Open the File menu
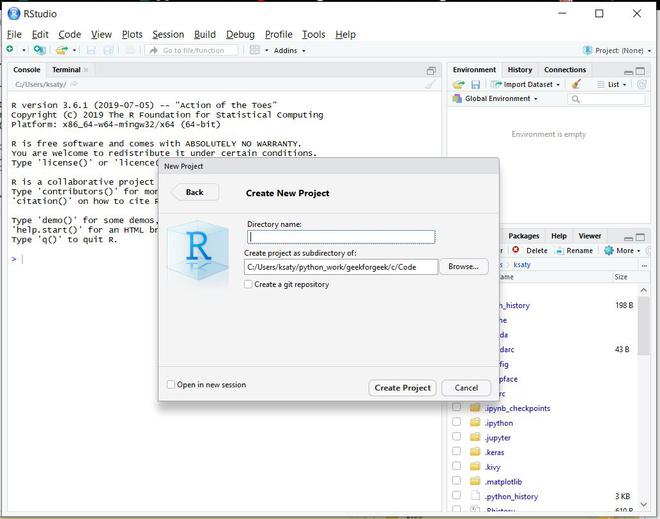 [14, 35]
